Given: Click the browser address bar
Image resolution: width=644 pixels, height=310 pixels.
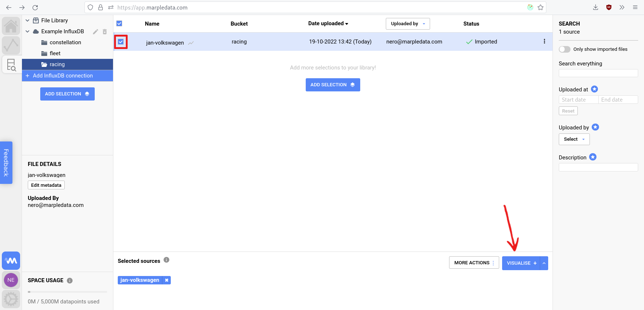Looking at the screenshot, I should click(x=315, y=7).
